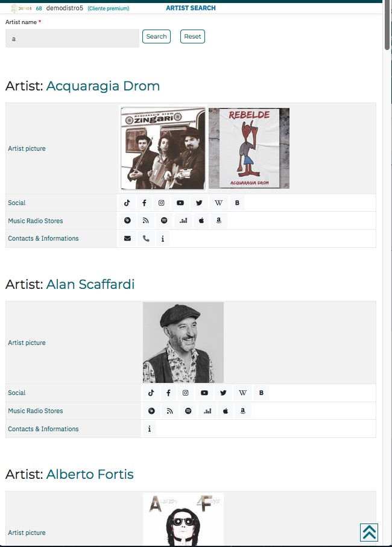Click Acquaragia Drom's phone contact icon
This screenshot has width=392, height=547.
[x=146, y=239]
